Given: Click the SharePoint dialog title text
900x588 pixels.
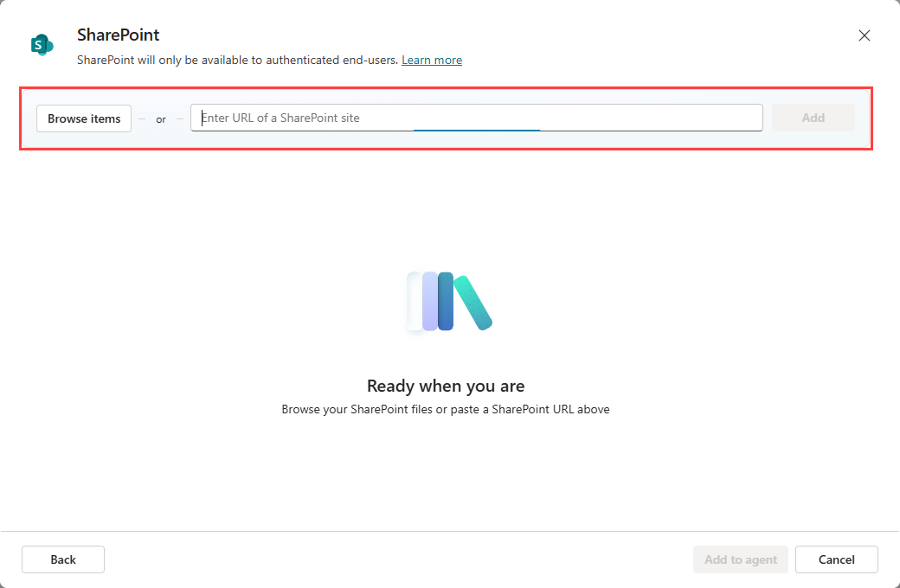Looking at the screenshot, I should pyautogui.click(x=119, y=35).
